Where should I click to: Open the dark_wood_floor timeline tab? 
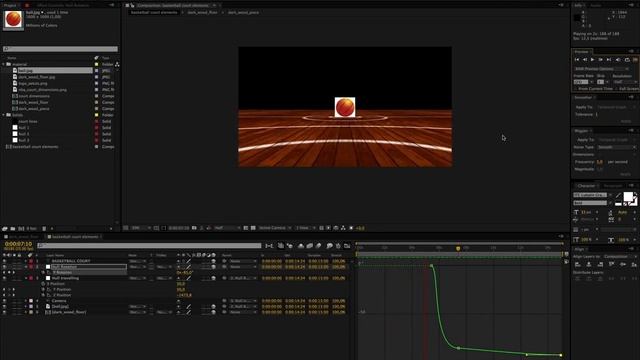[x=23, y=237]
